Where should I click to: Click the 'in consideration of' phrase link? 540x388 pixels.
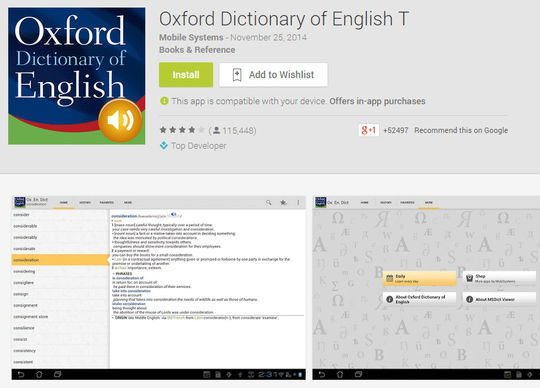point(128,278)
